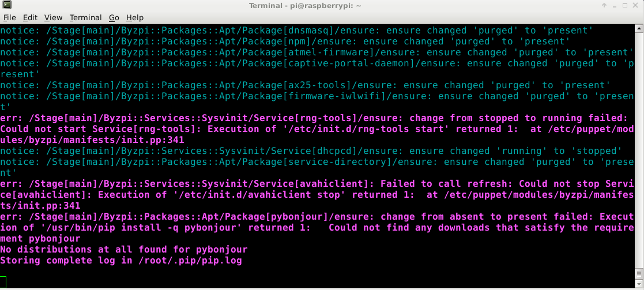
Task: Click the scrollbar up arrow button
Action: tap(639, 28)
